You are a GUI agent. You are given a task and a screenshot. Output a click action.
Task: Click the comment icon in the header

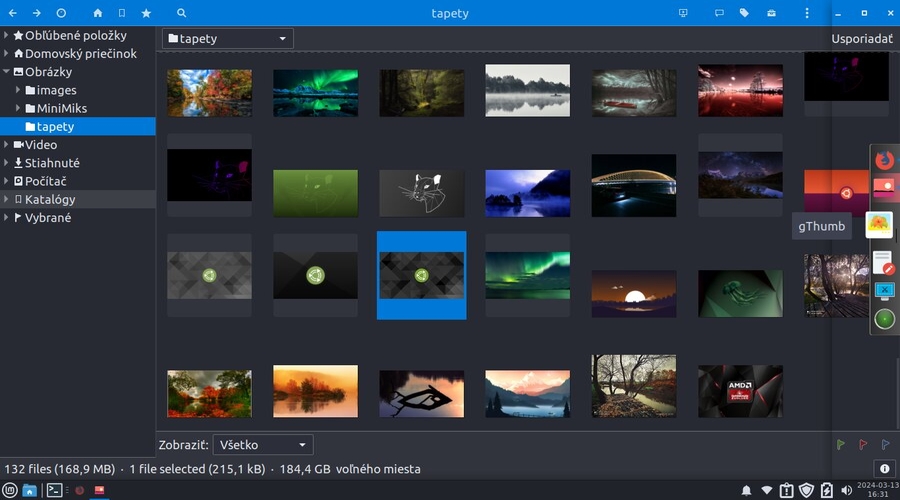tap(718, 13)
